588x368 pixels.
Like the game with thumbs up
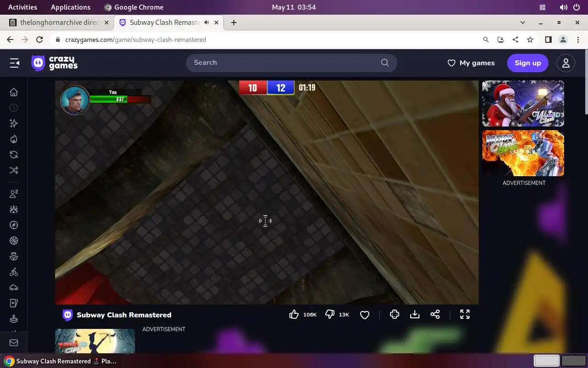coord(294,315)
